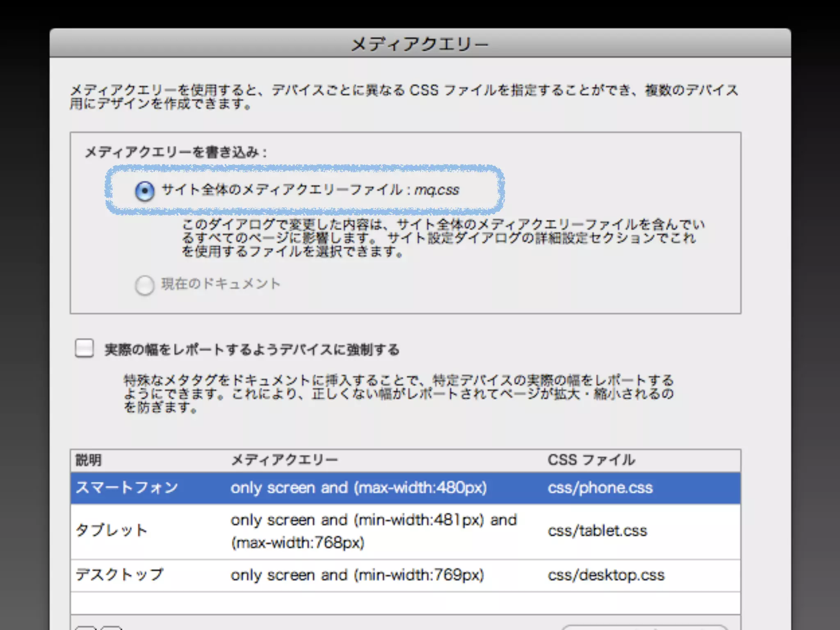Click the 実際の幅をレポートするよう checkbox label text
This screenshot has height=630, width=840.
tap(252, 349)
